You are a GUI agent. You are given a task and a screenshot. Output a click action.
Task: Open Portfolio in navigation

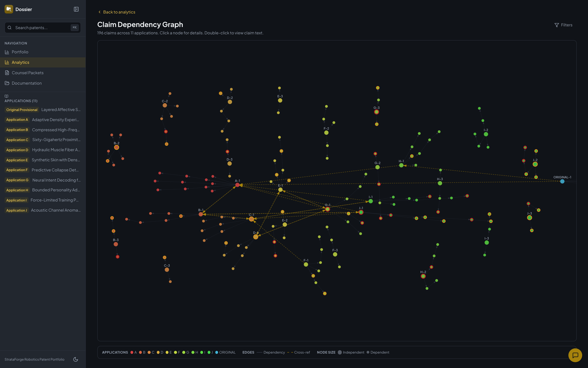point(43,52)
